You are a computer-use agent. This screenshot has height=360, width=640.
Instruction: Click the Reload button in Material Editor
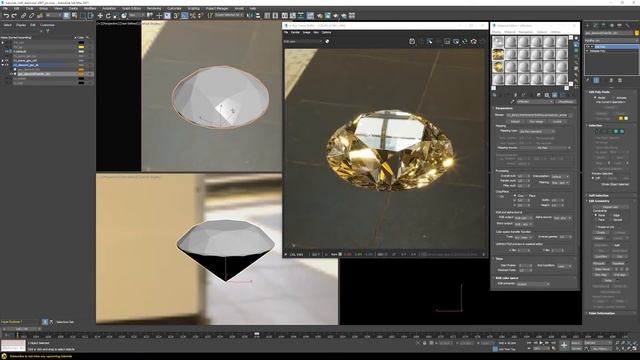tap(516, 121)
